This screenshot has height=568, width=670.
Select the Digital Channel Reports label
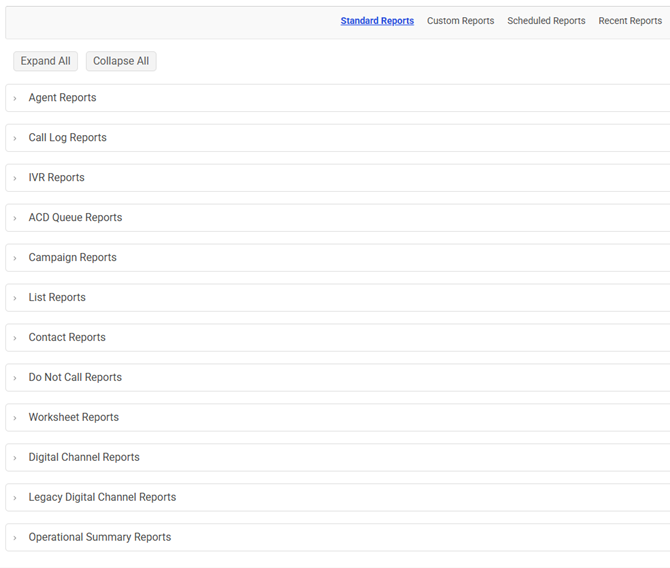84,457
